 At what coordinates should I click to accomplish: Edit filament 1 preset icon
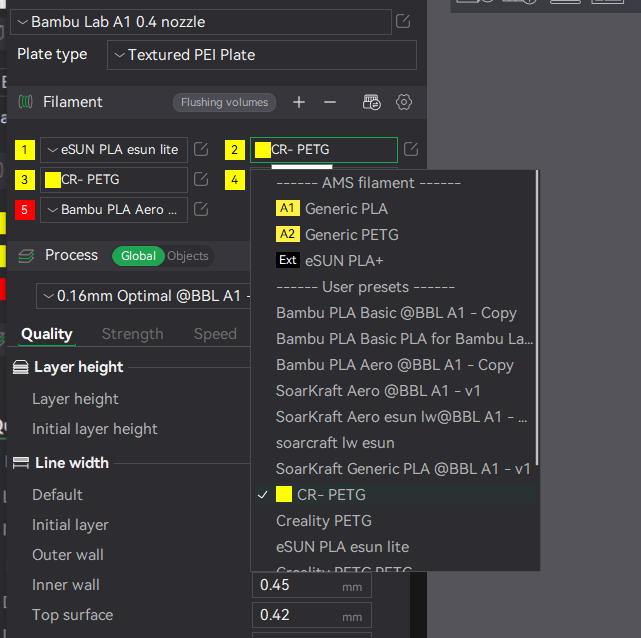tap(201, 149)
